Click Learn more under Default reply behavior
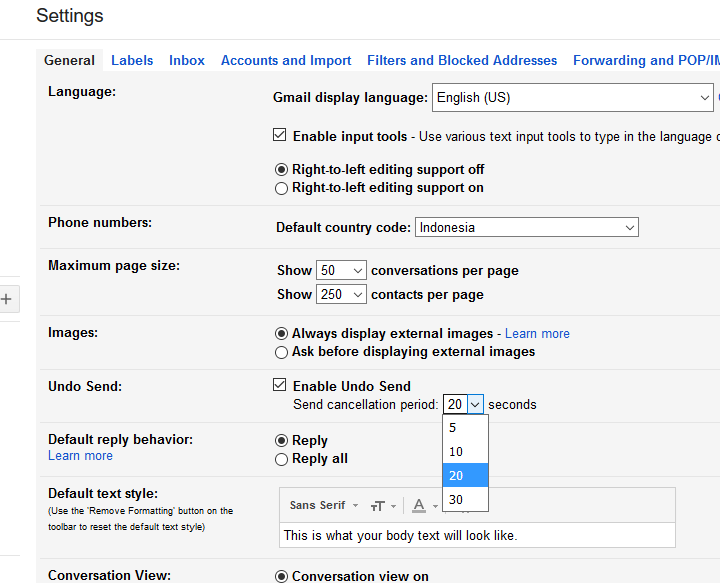 [x=80, y=455]
